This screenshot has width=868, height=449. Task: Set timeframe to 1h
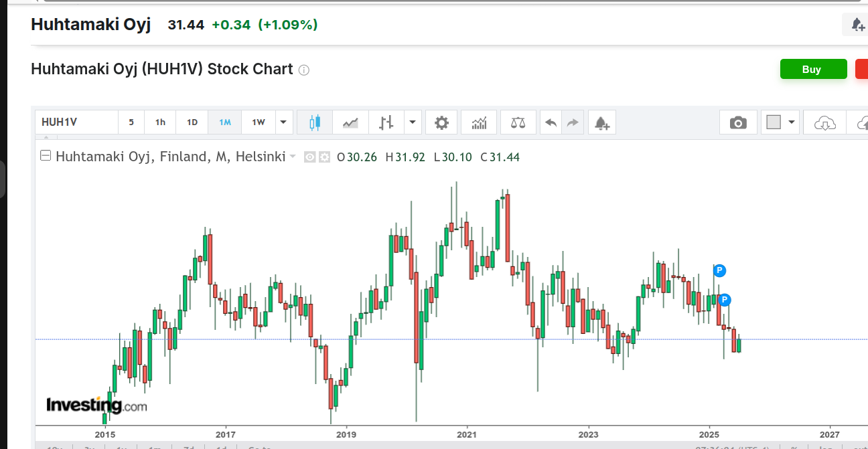pyautogui.click(x=160, y=122)
